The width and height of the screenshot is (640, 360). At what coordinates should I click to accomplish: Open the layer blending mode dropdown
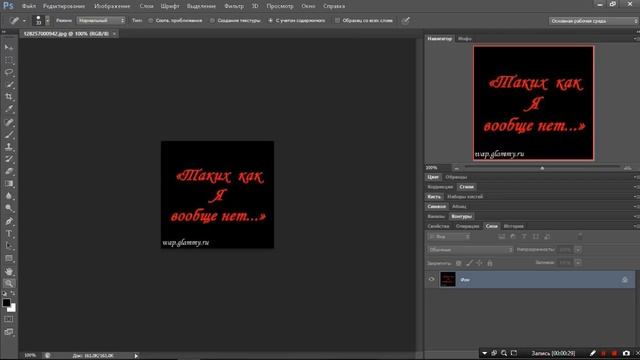pos(470,249)
